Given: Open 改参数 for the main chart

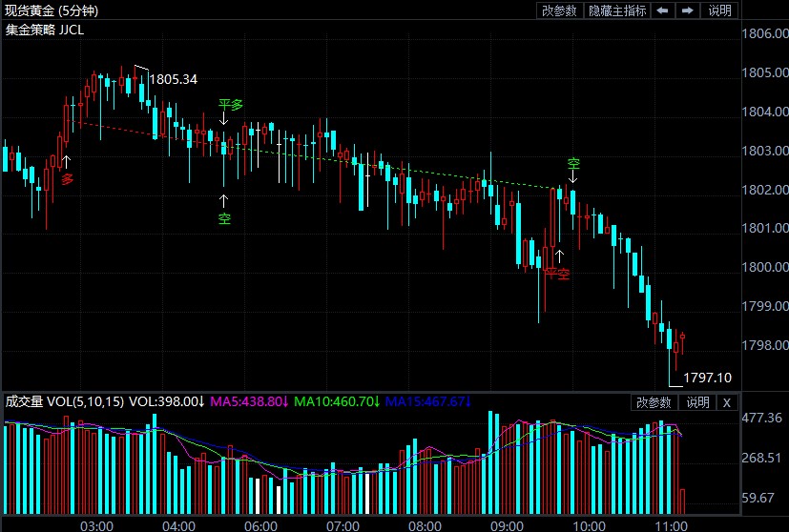Looking at the screenshot, I should [x=559, y=10].
